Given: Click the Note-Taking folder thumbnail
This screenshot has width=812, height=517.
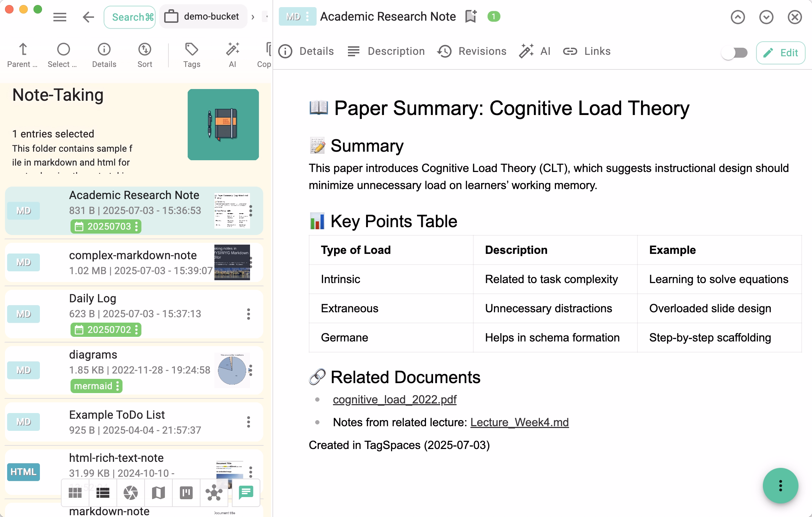Looking at the screenshot, I should pyautogui.click(x=223, y=125).
